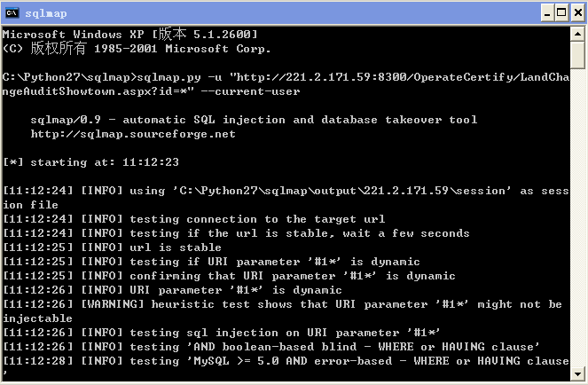Click the vertical scrollbar thumb
Screen dimensions: 588x385
577,55
